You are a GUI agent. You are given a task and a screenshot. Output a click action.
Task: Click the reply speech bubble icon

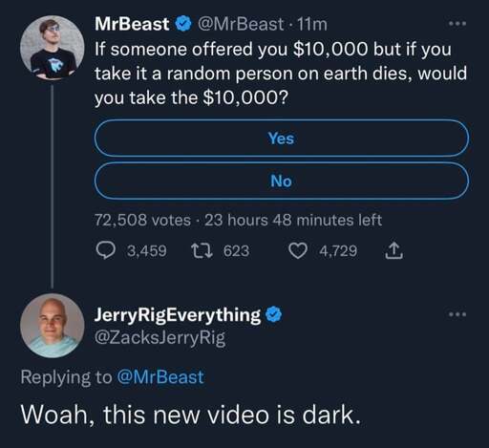pyautogui.click(x=106, y=250)
